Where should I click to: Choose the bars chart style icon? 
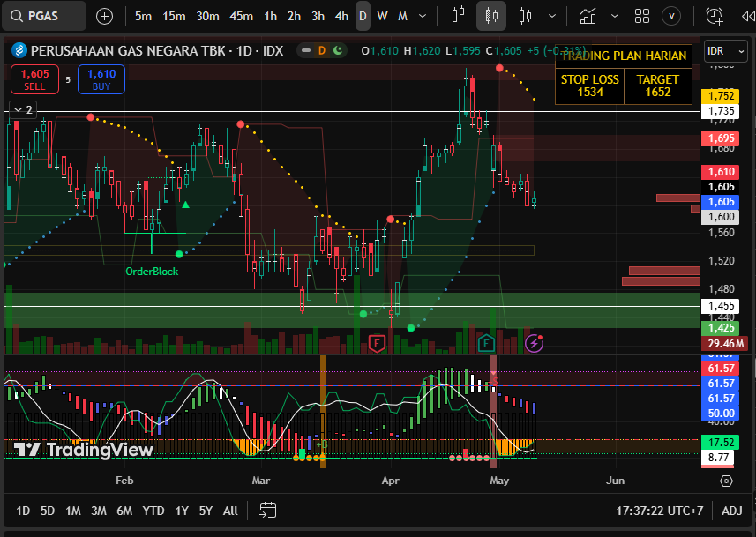tap(458, 15)
